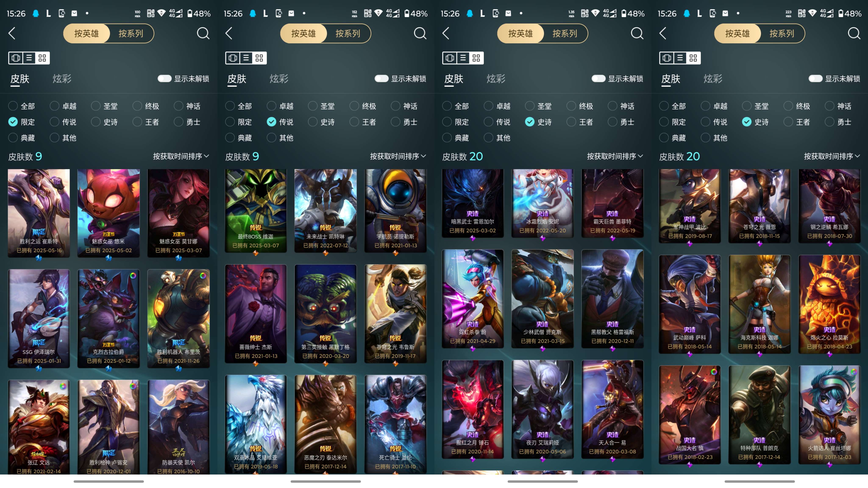Tap the chroma wheel icon on 胜利机器人 布里茨 card

click(x=203, y=276)
